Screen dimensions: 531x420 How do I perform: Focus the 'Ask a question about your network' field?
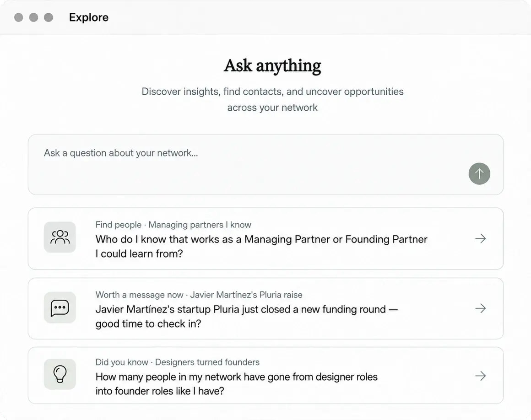coord(265,165)
